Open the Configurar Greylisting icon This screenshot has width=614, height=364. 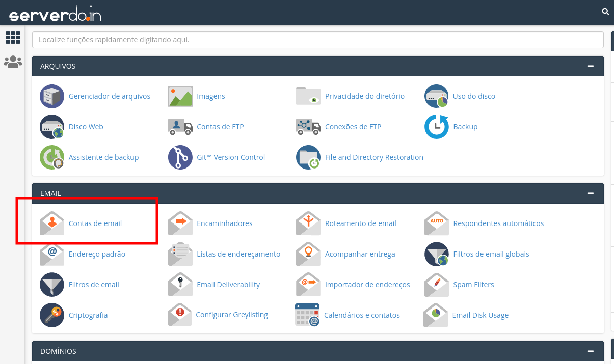(x=180, y=315)
